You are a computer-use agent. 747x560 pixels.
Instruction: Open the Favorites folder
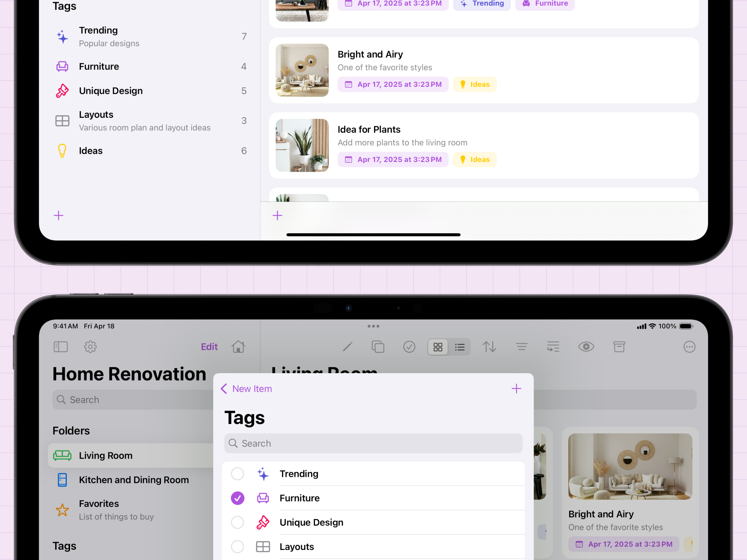[131, 510]
